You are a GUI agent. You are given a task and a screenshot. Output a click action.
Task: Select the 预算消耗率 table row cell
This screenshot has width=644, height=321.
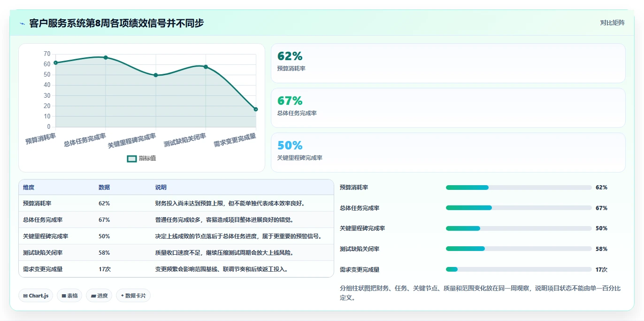37,204
